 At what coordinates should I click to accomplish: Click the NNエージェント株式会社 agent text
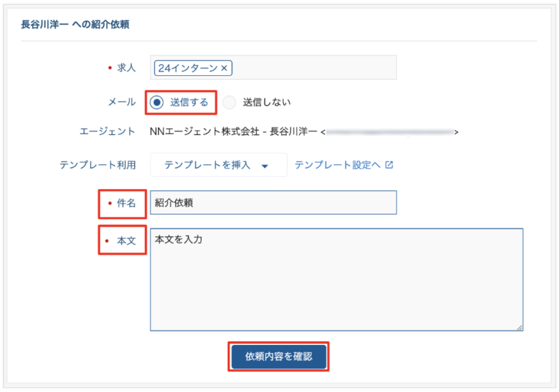click(204, 132)
